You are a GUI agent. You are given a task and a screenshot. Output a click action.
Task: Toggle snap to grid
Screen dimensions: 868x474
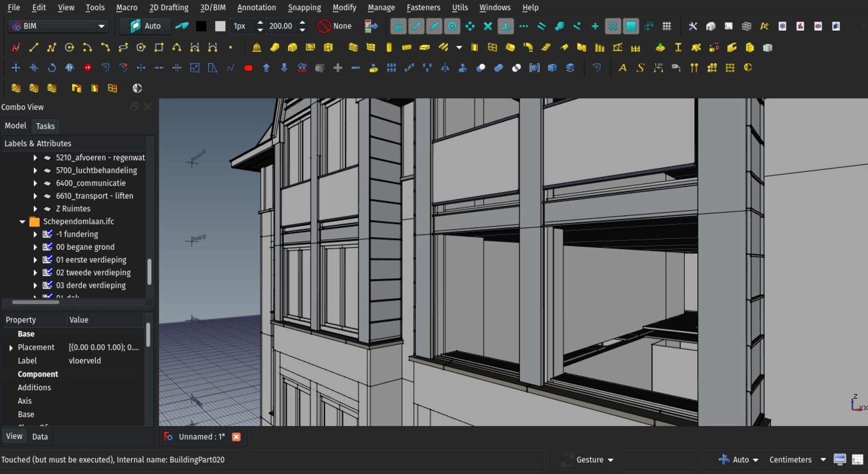pos(613,26)
